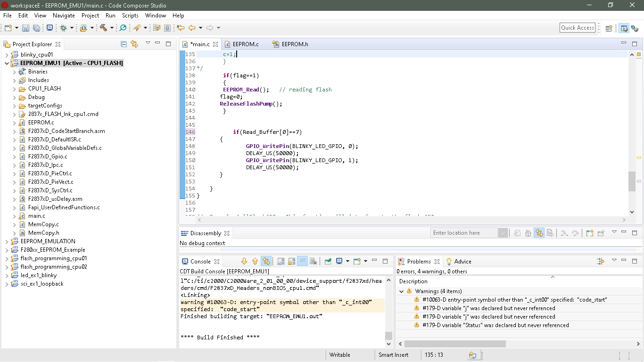The width and height of the screenshot is (644, 362).
Task: Toggle console Word Wrap button
Action: coord(303,261)
